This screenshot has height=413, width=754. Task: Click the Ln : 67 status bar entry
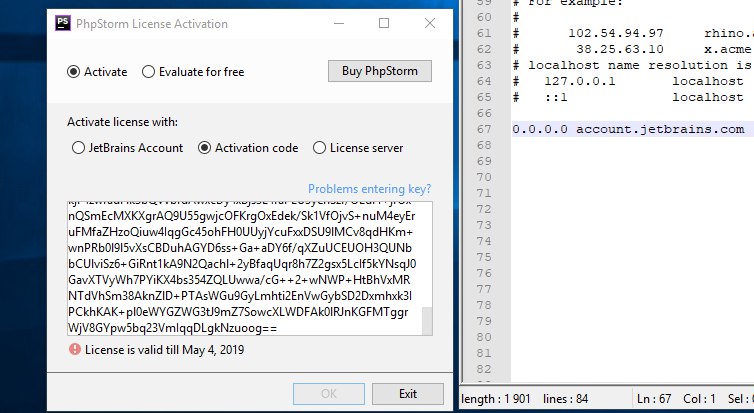(654, 399)
